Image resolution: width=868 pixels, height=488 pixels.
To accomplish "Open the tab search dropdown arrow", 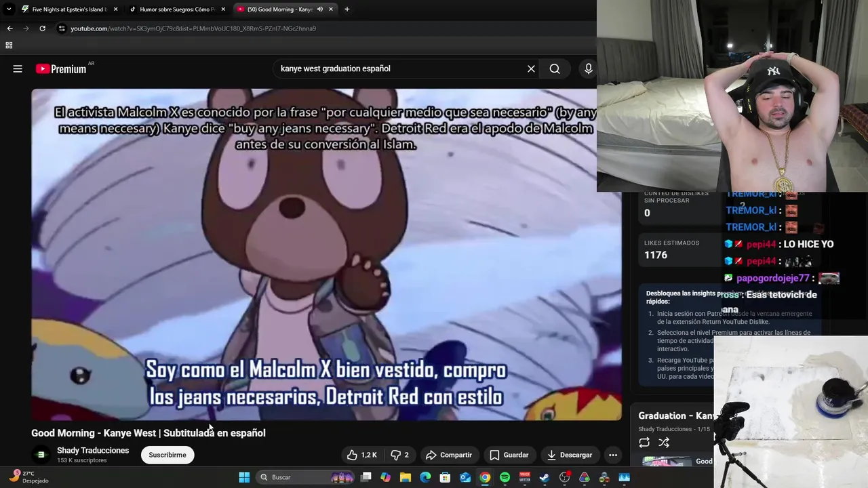I will pyautogui.click(x=8, y=9).
